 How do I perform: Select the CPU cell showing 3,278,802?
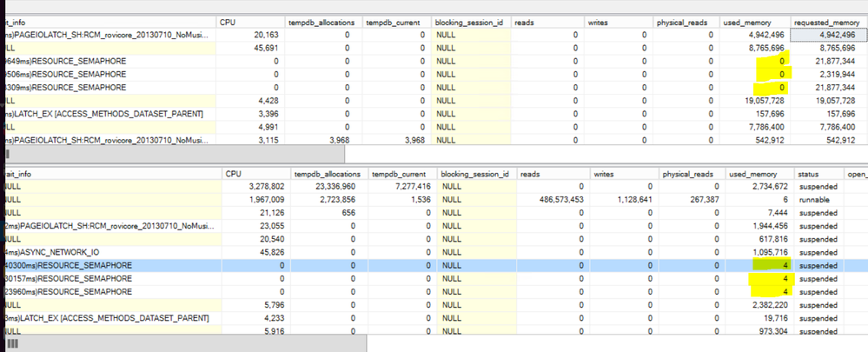(x=255, y=187)
